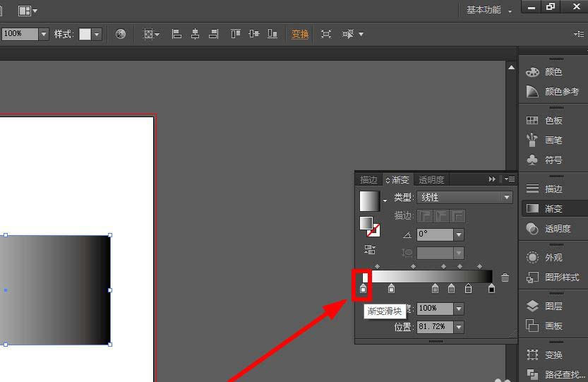Select the leftmost white gradient stop
The image size is (588, 382).
point(363,289)
